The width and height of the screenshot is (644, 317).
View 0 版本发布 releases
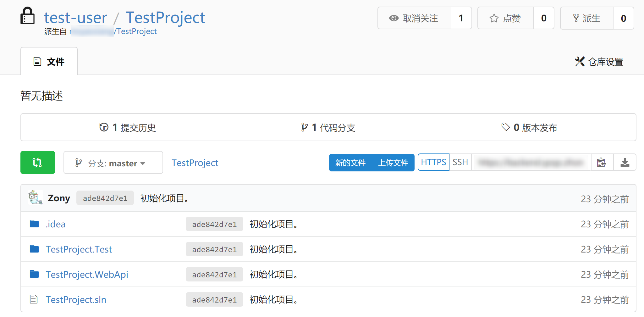tap(529, 127)
